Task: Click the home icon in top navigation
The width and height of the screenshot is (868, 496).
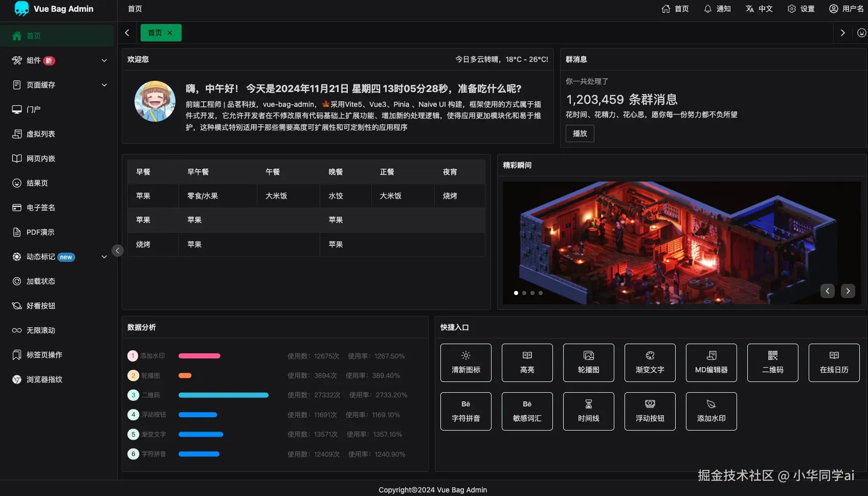Action: [665, 9]
